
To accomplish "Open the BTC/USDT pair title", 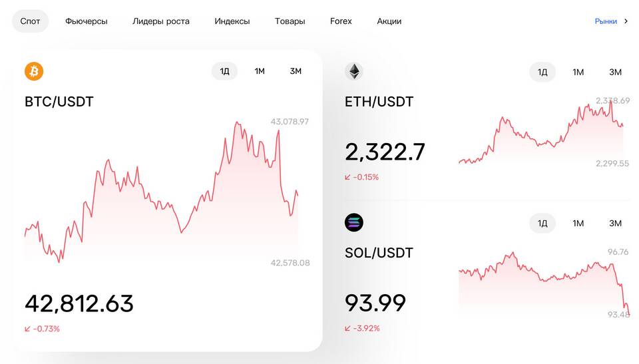I will [59, 102].
